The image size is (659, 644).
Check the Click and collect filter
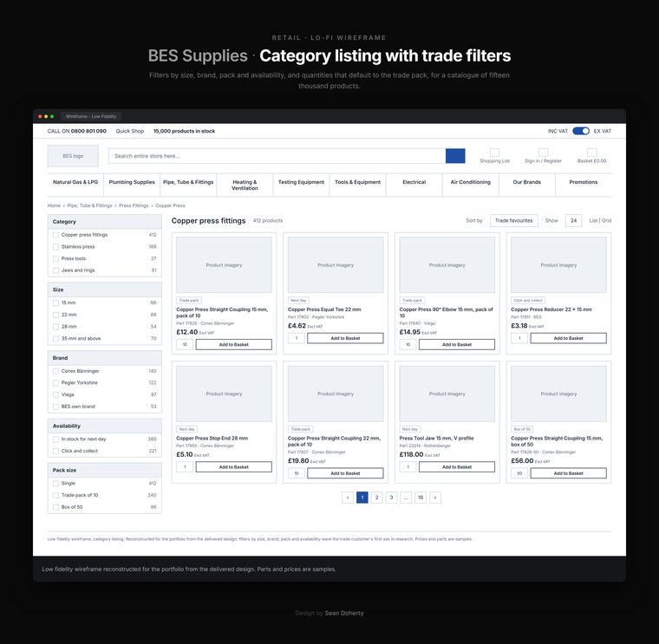tap(55, 451)
